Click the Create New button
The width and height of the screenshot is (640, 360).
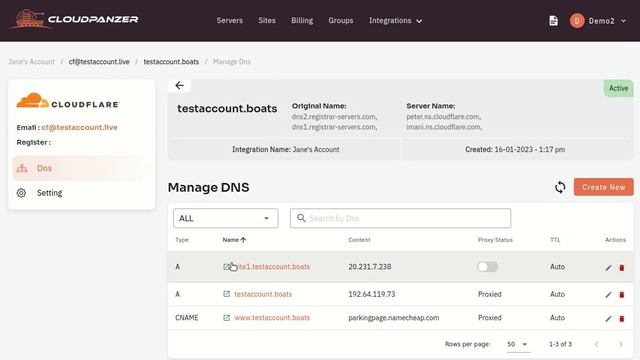(x=604, y=187)
